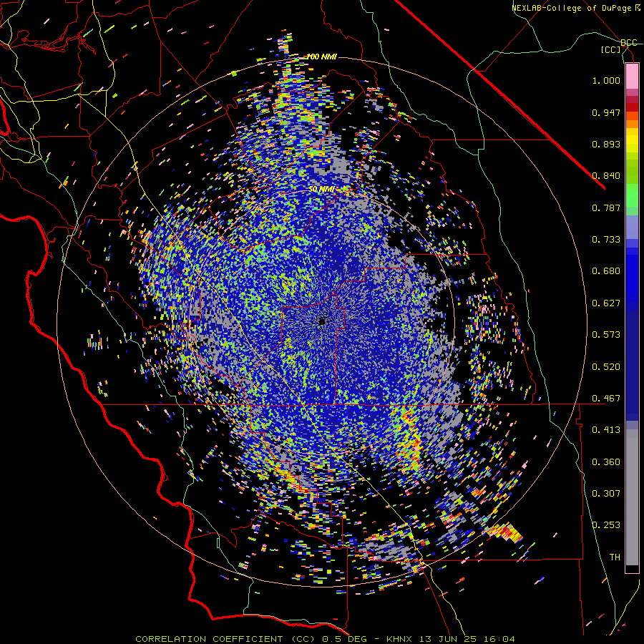Screen dimensions: 644x644
Task: Click the black radar site dot at the center
Action: click(322, 321)
